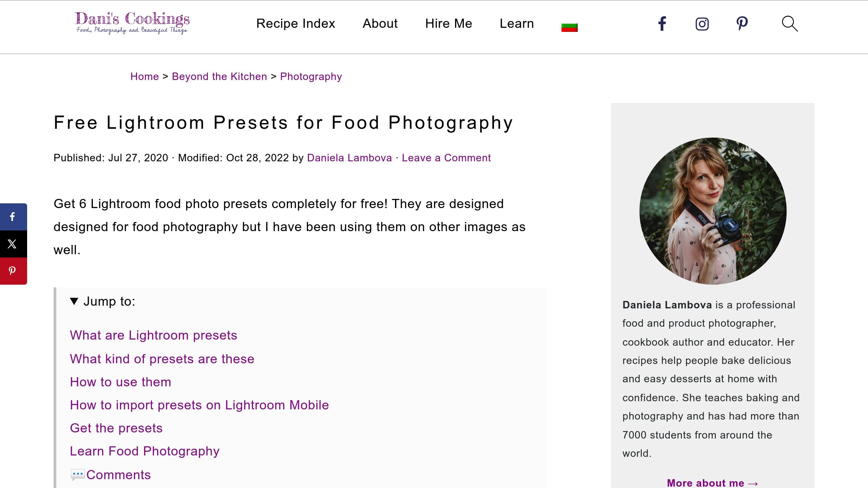Jump to Learn Food Photography section
The height and width of the screenshot is (488, 868).
pyautogui.click(x=145, y=451)
